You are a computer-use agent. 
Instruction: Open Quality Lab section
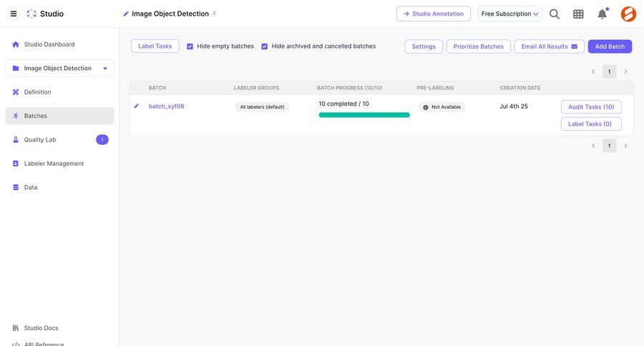coord(59,139)
